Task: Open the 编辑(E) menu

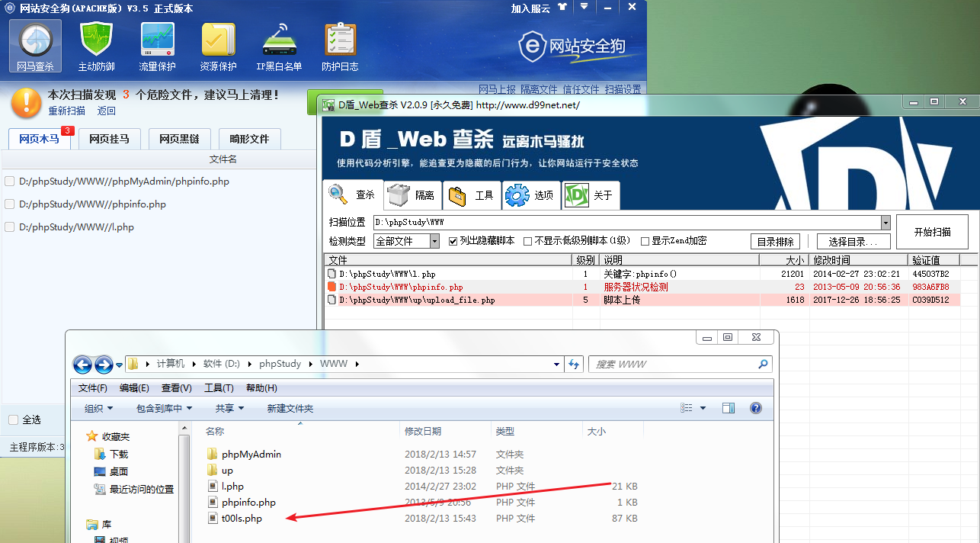Action: tap(134, 388)
